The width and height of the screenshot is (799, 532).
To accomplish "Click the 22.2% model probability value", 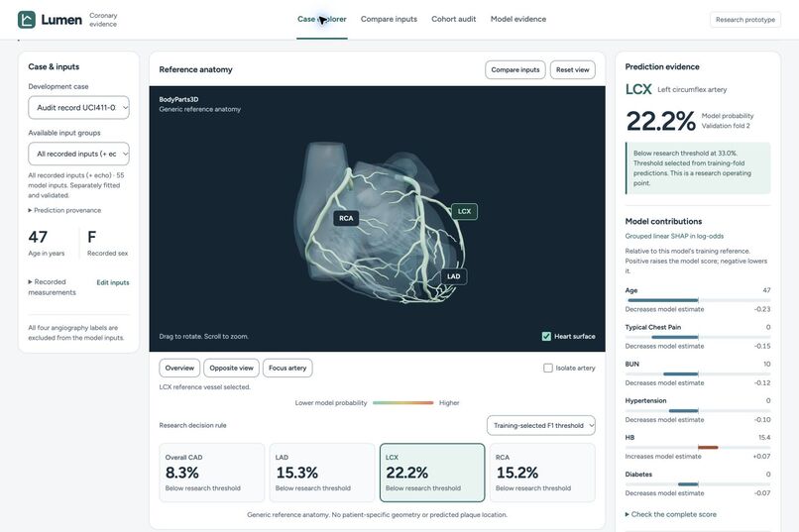I will click(660, 121).
